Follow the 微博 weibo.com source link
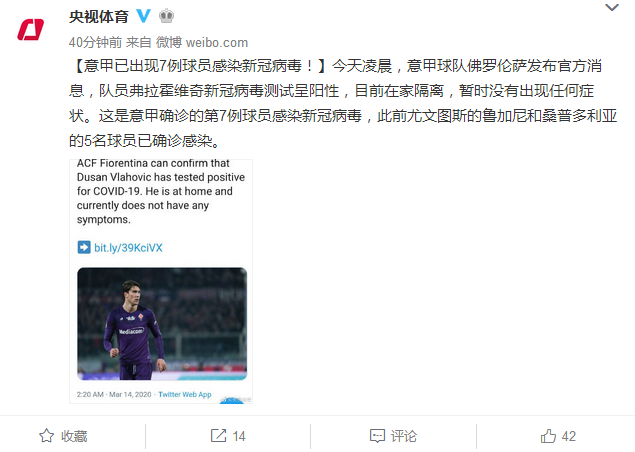 pos(202,42)
